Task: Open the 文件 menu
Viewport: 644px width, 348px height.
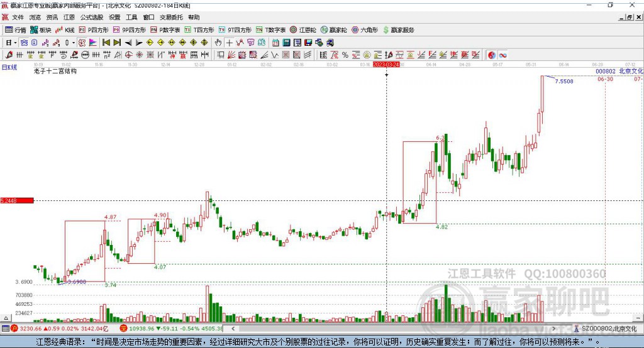Action: click(x=18, y=17)
